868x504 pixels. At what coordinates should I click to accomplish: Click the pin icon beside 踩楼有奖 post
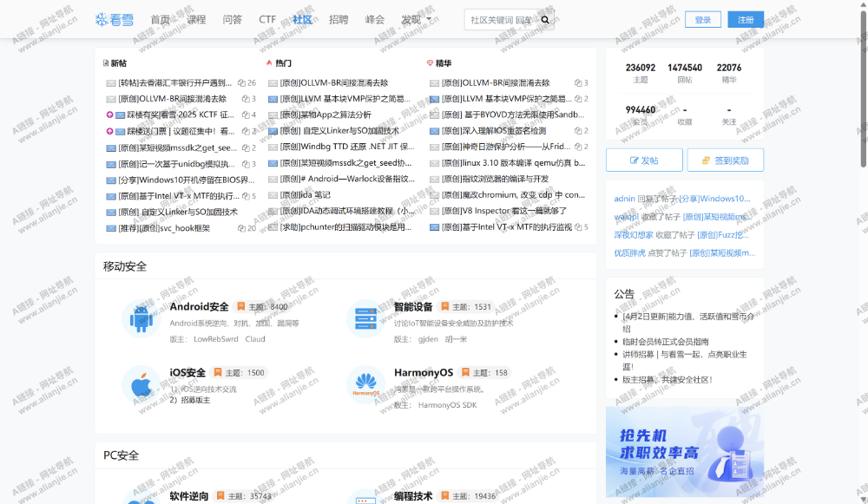pos(109,115)
